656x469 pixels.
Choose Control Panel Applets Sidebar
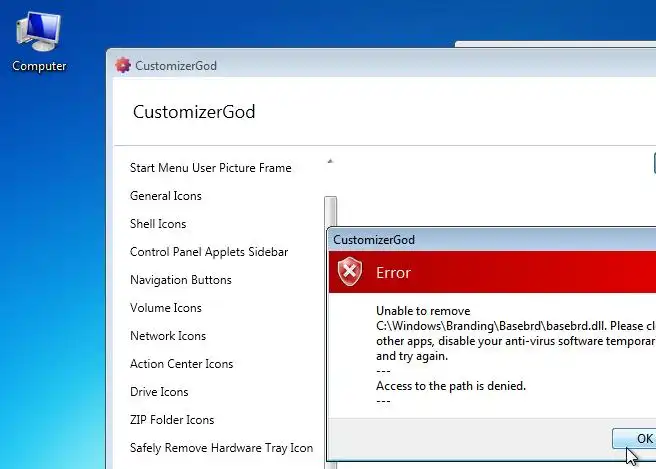(x=209, y=252)
